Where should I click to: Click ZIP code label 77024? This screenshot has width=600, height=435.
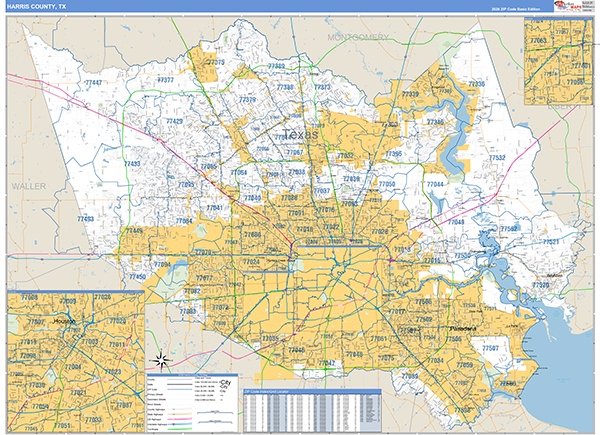coord(251,262)
